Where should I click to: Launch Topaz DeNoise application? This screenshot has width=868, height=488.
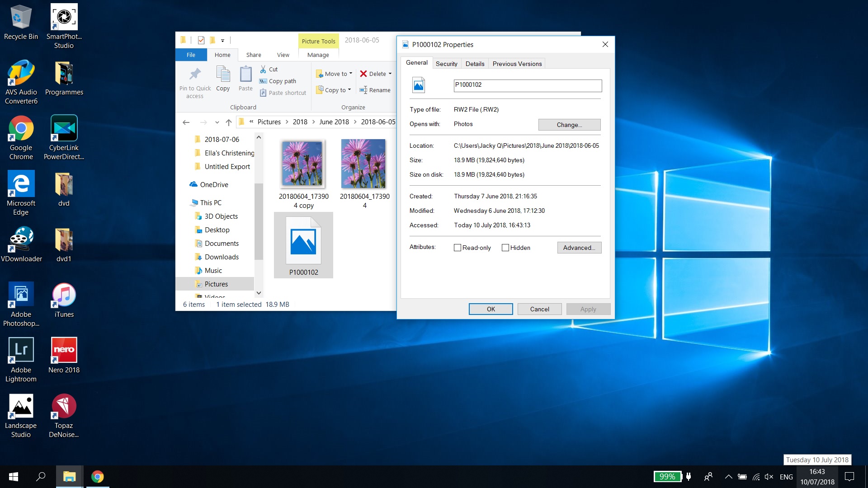(64, 415)
